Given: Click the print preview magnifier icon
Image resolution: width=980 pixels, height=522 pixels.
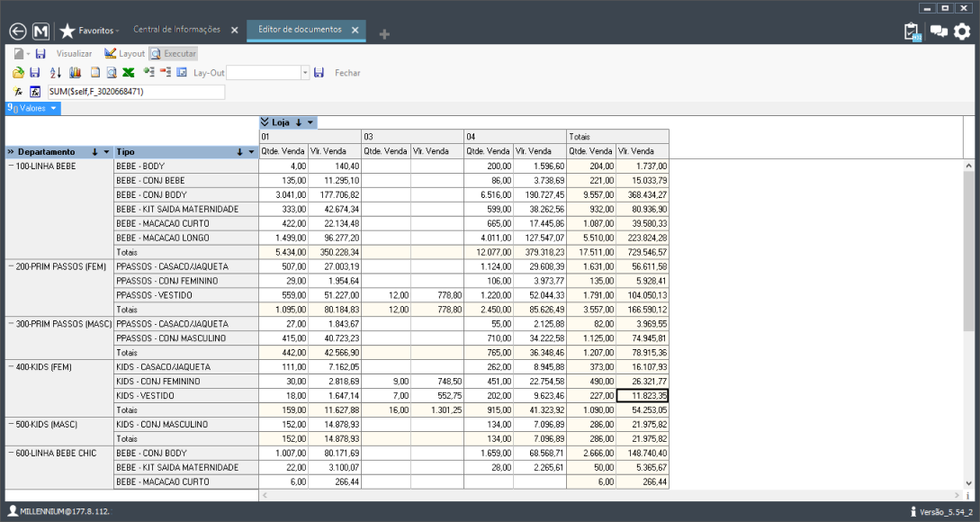Looking at the screenshot, I should [112, 73].
